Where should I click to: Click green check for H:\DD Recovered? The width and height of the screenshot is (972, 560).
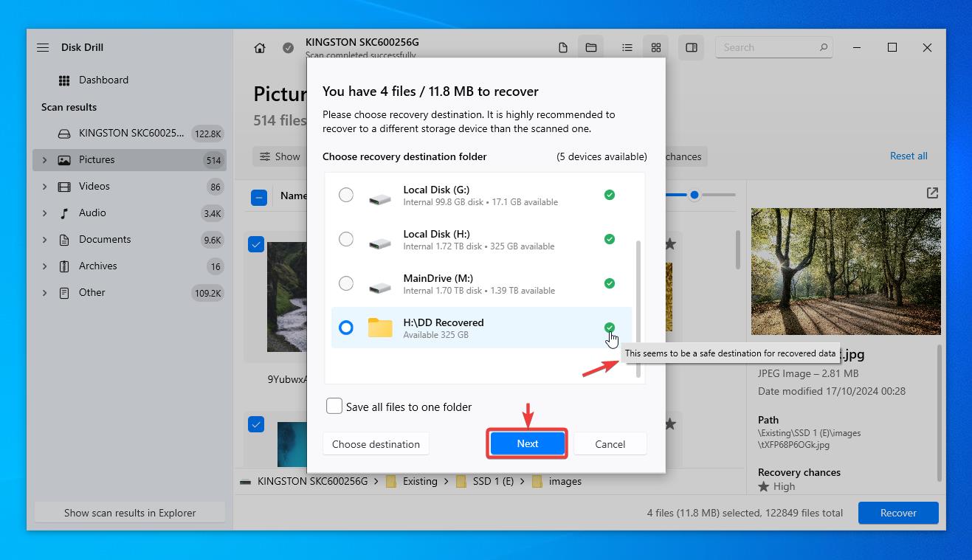(x=610, y=328)
